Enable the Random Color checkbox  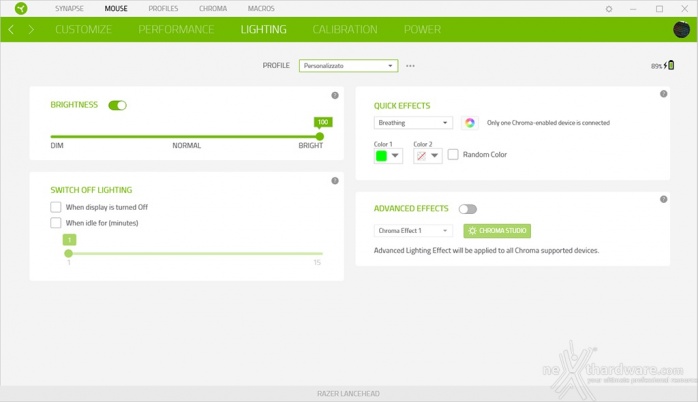point(453,154)
